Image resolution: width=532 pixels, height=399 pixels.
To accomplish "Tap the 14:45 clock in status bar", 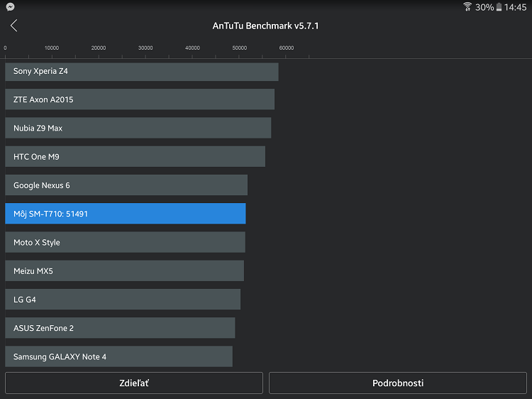I will (x=516, y=7).
